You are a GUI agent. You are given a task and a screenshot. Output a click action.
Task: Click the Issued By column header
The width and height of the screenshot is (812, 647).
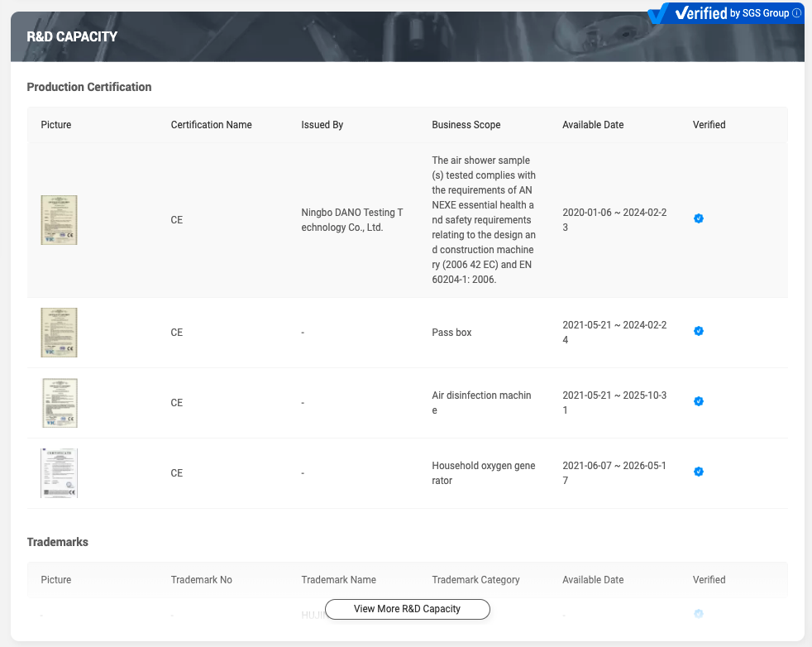tap(322, 125)
